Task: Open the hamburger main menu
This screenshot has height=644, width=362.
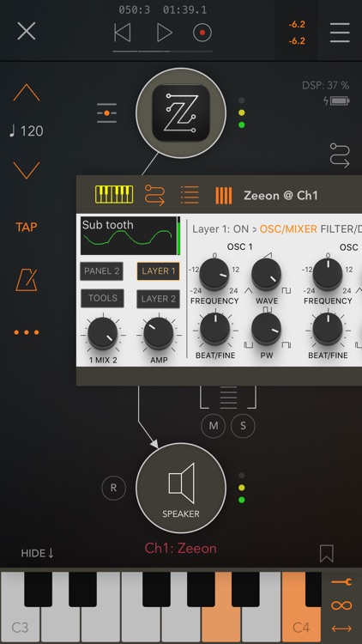Action: coord(340,33)
